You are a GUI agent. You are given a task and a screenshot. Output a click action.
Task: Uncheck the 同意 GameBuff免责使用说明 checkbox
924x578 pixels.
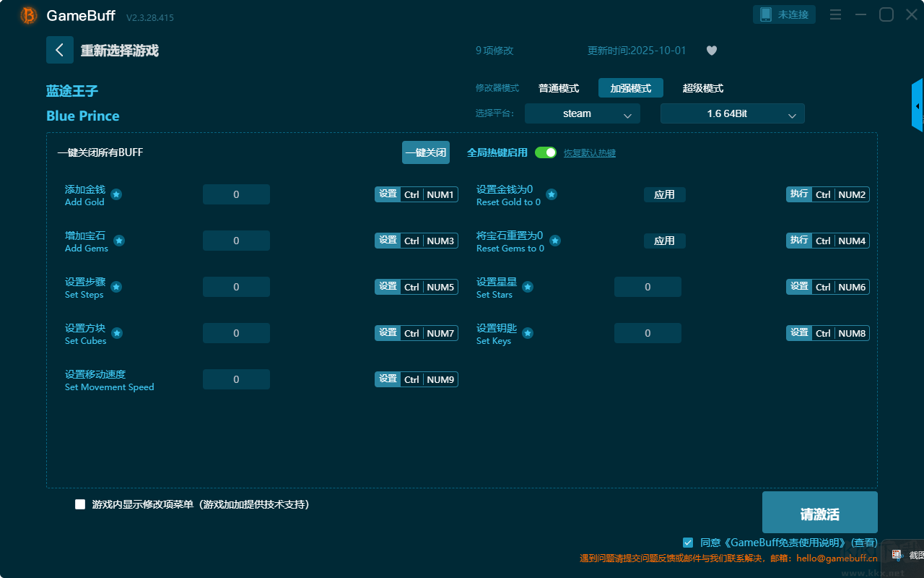click(x=688, y=542)
